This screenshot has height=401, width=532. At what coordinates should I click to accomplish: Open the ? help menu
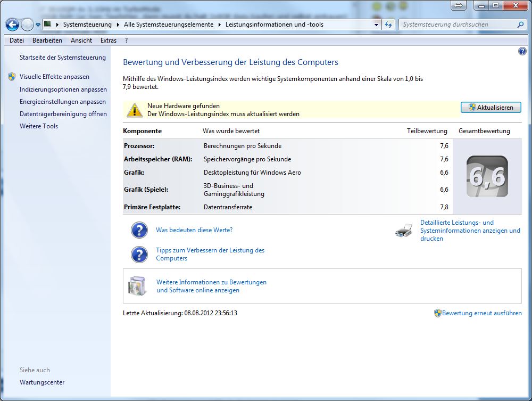(126, 40)
